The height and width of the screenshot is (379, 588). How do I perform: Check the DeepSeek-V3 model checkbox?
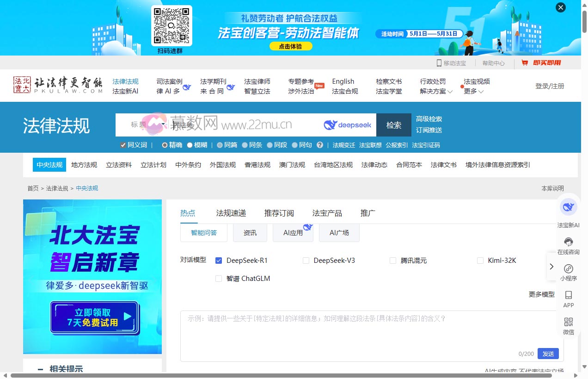click(306, 261)
